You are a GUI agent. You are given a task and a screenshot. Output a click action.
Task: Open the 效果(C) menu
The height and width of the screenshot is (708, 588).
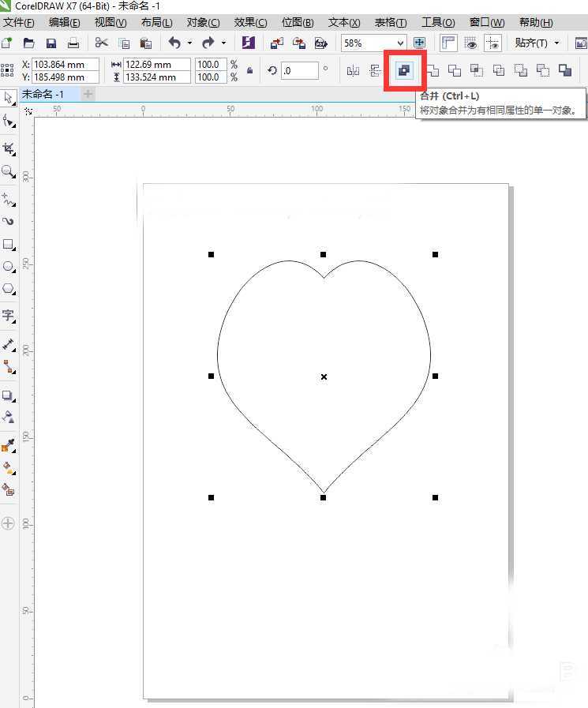coord(250,22)
